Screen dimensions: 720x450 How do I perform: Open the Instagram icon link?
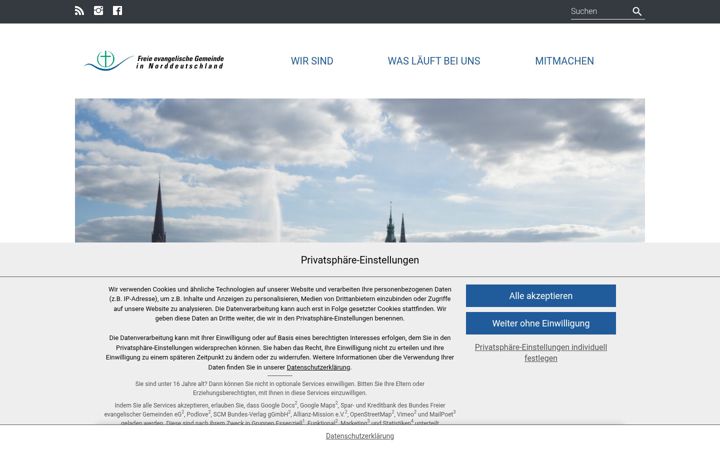click(98, 11)
